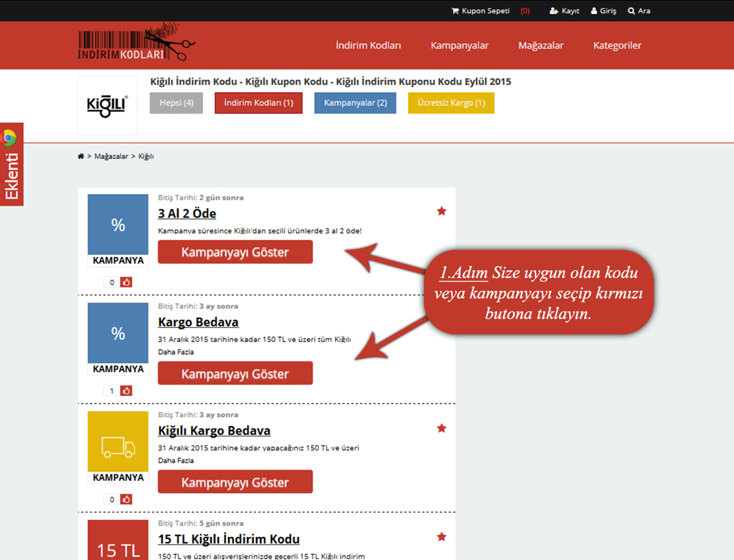
Task: Open the İndirim Kodları menu item
Action: point(368,45)
